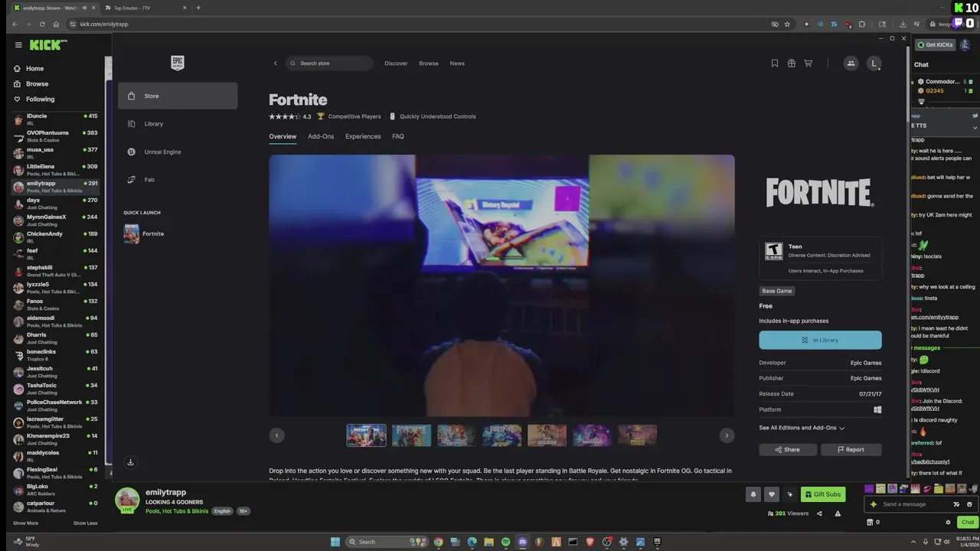Click the Share button for Fortnite
The image size is (980, 551).
(x=788, y=450)
